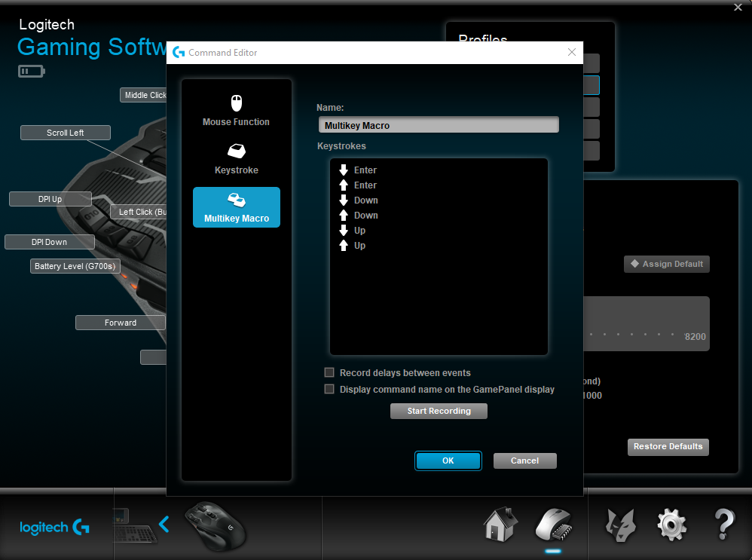Screen dimensions: 752x560
Task: Cancel the Command Editor dialog
Action: click(524, 461)
